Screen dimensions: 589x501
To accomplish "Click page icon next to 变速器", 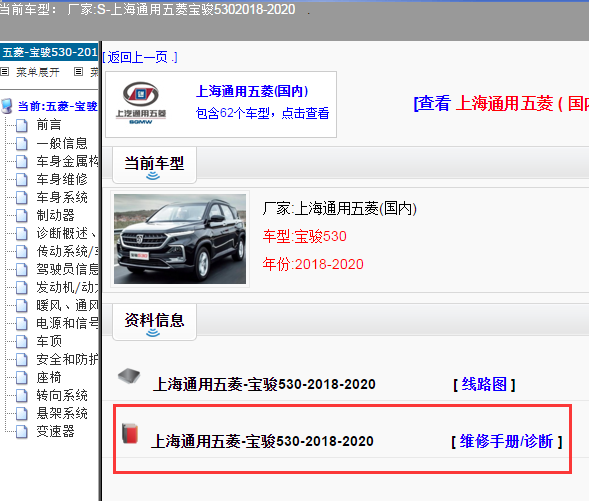I will (x=22, y=432).
